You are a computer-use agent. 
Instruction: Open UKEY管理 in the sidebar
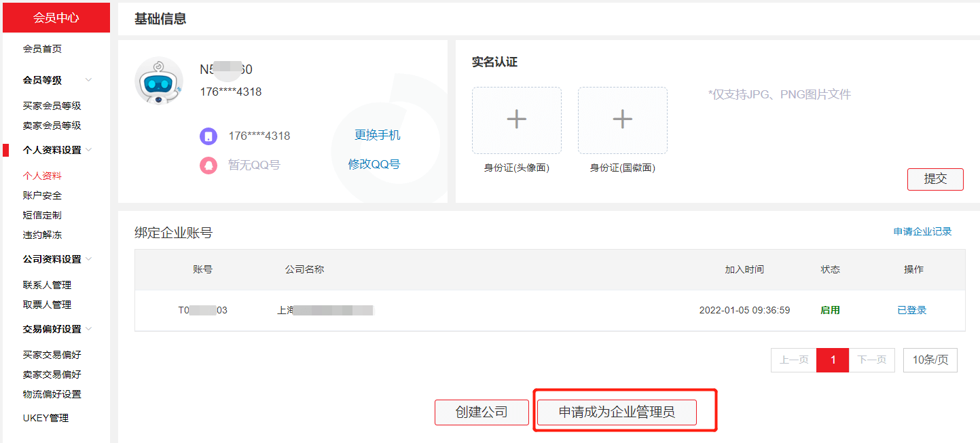[46, 418]
